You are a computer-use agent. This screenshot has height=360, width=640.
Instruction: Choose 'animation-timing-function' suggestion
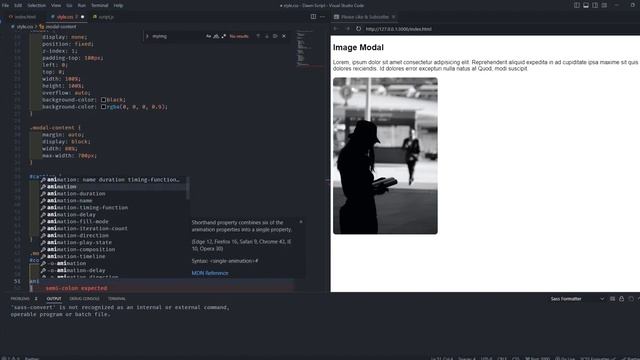(x=113, y=207)
